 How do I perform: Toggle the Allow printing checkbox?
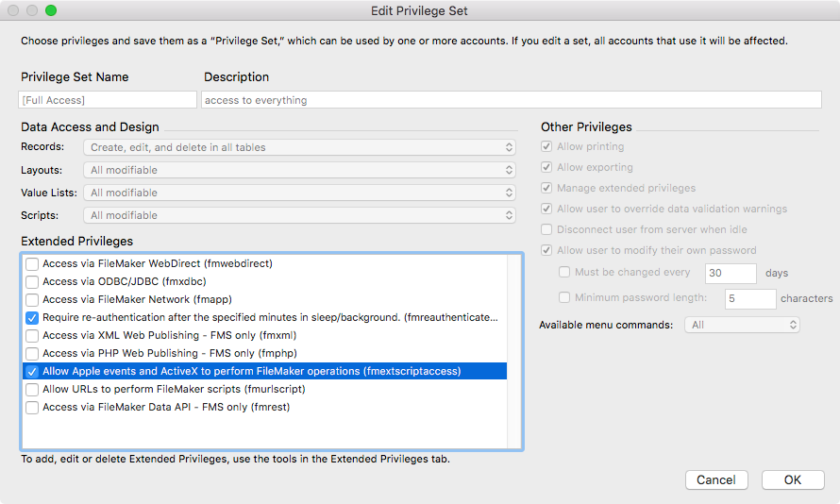[546, 146]
